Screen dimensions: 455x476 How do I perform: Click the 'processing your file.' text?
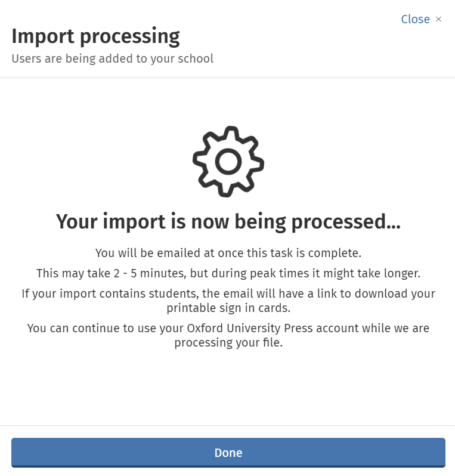pos(228,342)
